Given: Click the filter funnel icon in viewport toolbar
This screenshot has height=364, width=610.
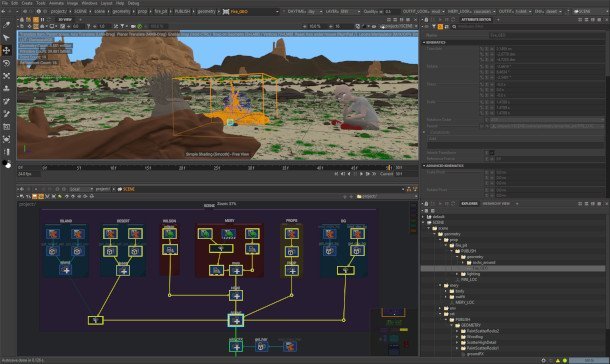Looking at the screenshot, I should coord(122,26).
